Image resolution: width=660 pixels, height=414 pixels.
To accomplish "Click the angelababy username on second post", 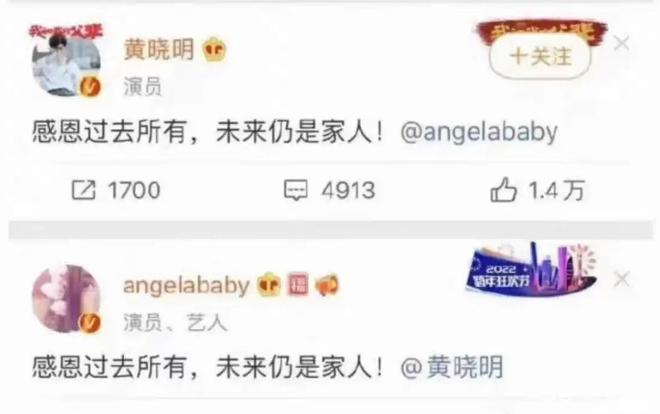I will pyautogui.click(x=186, y=285).
